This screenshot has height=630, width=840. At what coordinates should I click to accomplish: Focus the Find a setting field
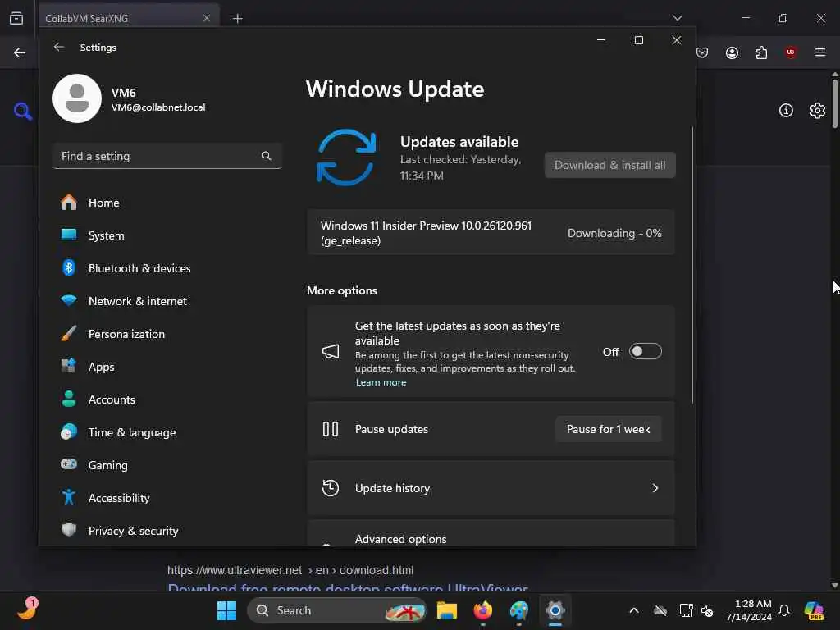167,156
